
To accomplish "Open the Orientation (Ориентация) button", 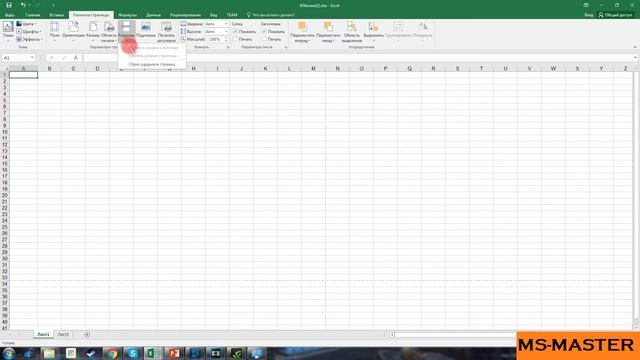I will [73, 31].
